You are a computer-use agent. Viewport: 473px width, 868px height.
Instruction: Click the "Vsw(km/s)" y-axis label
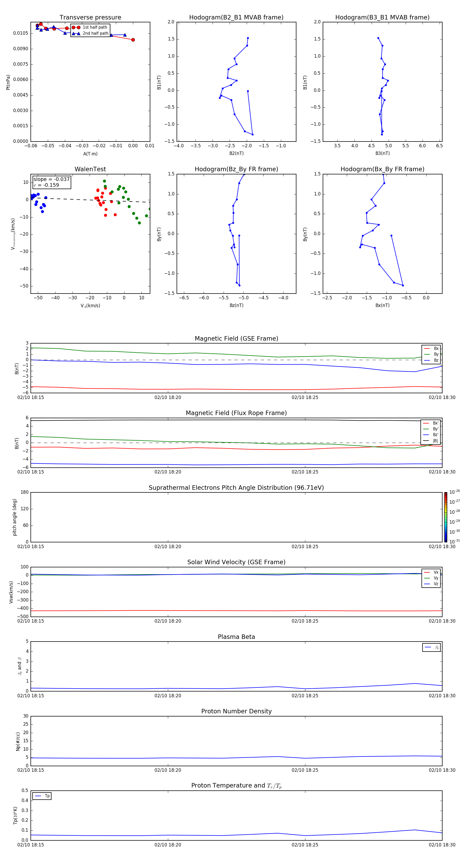click(x=11, y=592)
